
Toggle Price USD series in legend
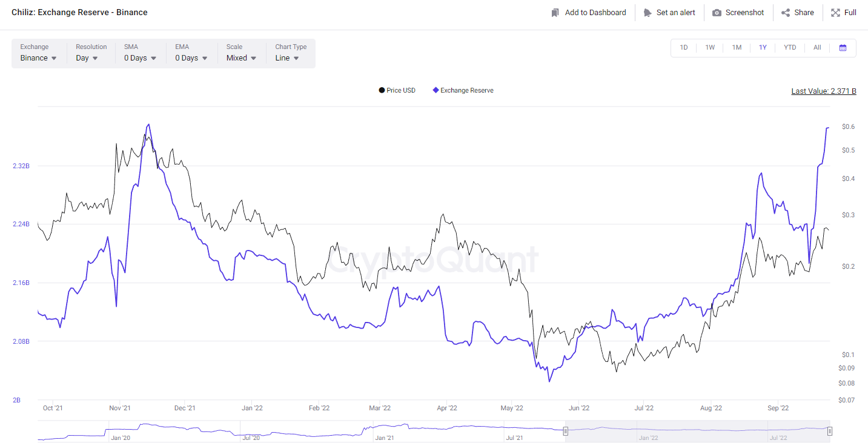tap(397, 90)
